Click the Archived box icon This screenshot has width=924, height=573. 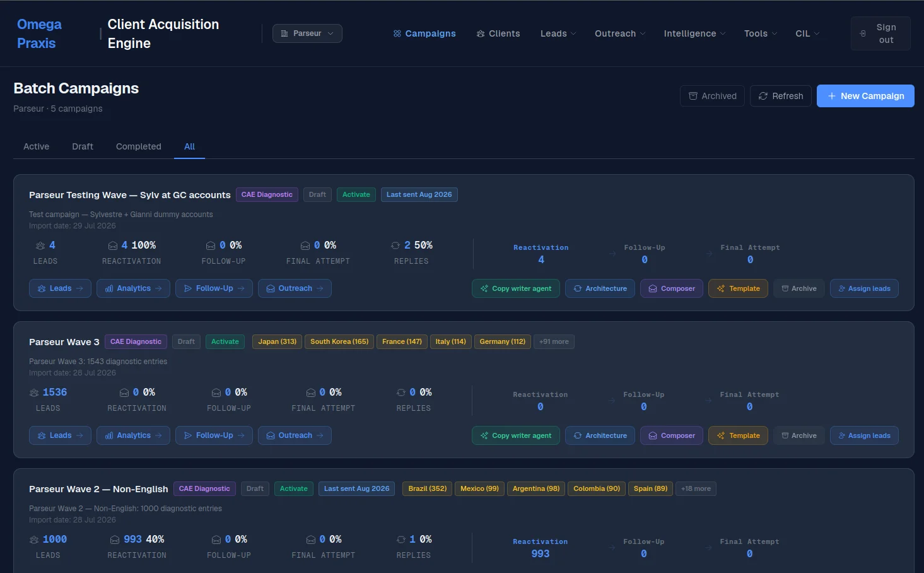click(x=693, y=96)
